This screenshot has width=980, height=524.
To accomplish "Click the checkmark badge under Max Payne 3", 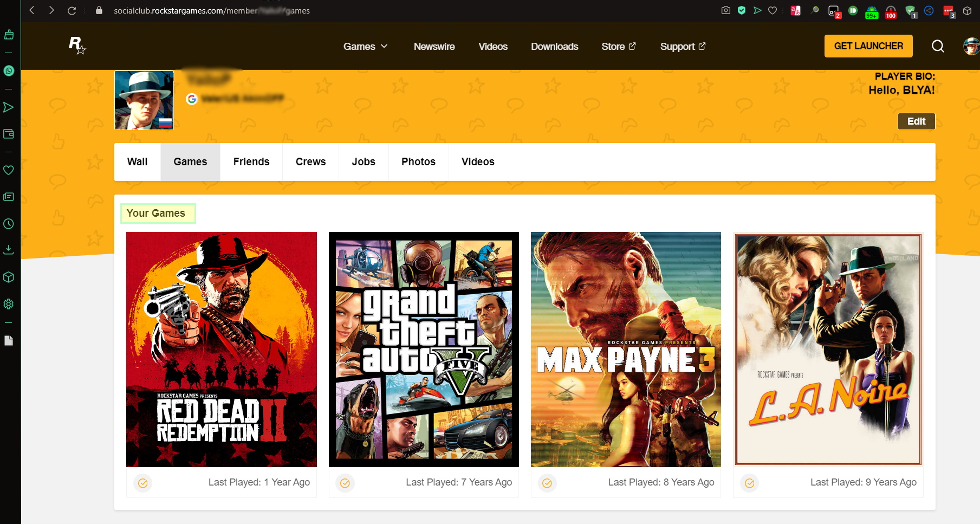I will [547, 483].
